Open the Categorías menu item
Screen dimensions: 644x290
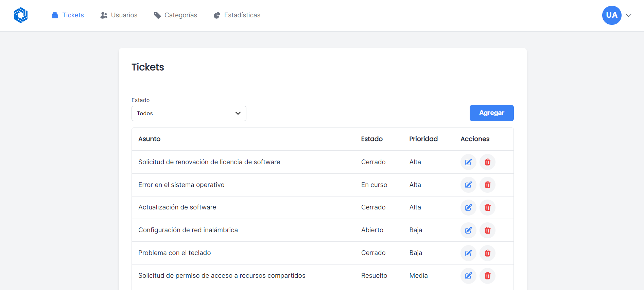[x=175, y=15]
